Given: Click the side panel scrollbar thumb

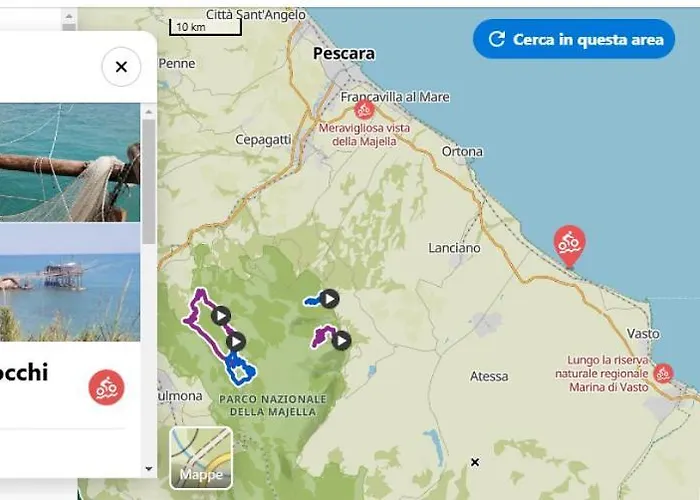Looking at the screenshot, I should (149, 180).
